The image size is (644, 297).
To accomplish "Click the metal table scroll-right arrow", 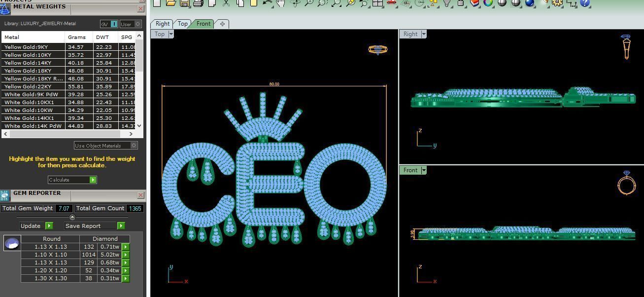I will (131, 134).
